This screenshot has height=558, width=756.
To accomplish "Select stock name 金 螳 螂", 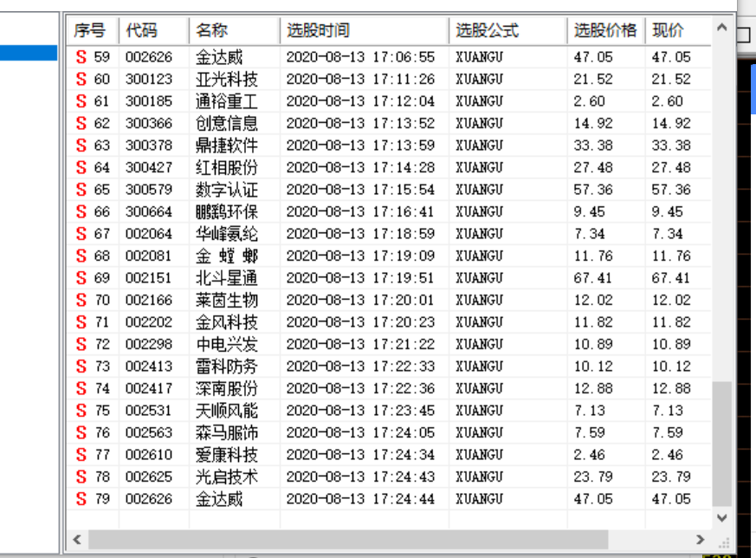I will 227,256.
